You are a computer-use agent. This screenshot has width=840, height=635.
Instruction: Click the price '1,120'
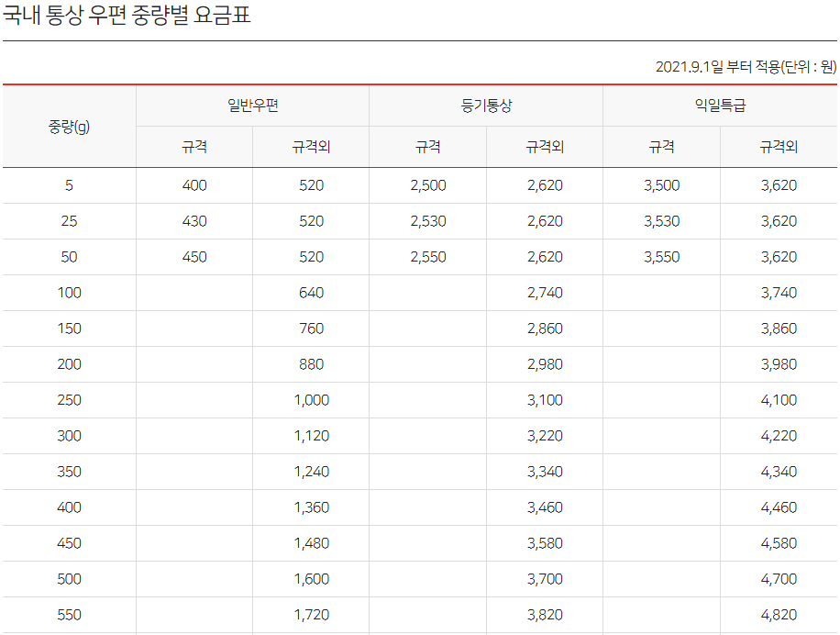[x=311, y=436]
